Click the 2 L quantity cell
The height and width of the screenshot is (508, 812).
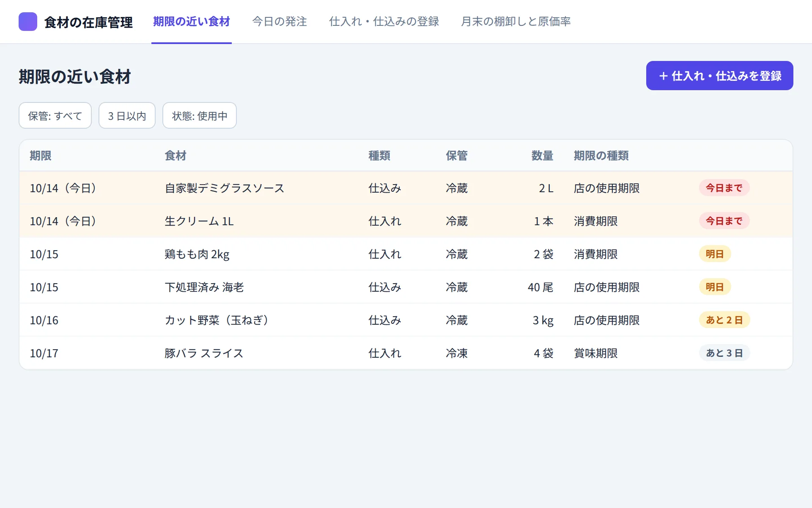coord(546,188)
